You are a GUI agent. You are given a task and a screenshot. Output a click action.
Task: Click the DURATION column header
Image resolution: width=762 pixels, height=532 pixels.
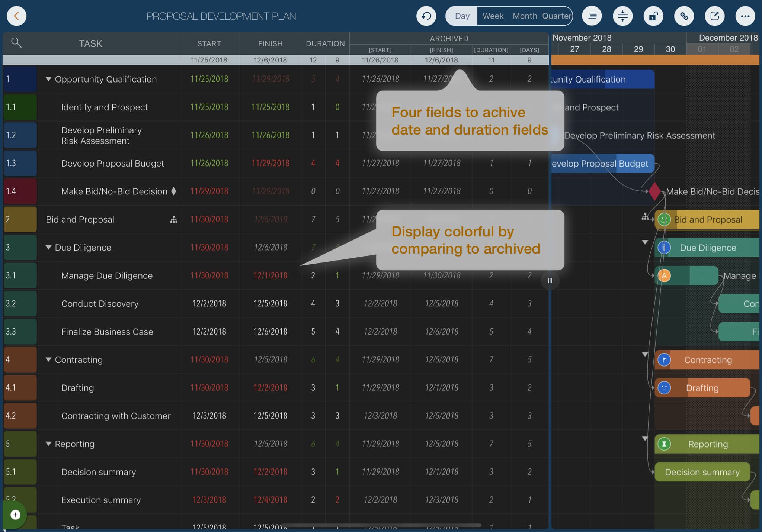(325, 43)
